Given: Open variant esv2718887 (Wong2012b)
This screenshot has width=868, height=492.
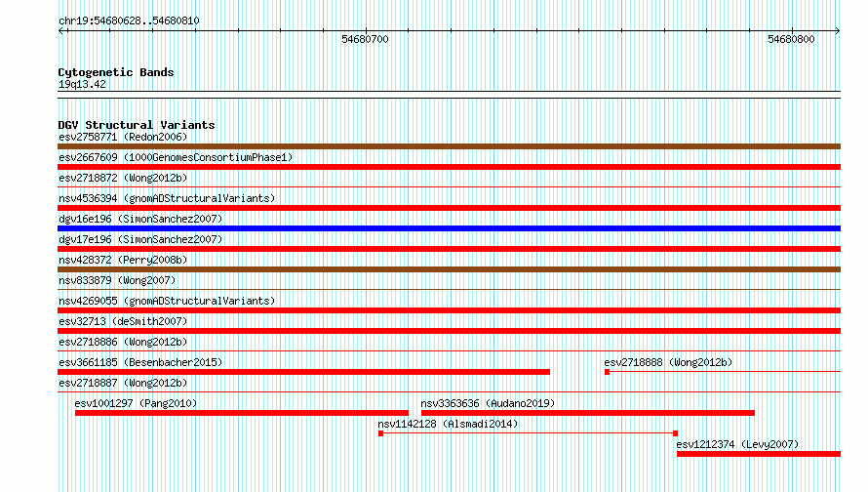Looking at the screenshot, I should click(123, 383).
